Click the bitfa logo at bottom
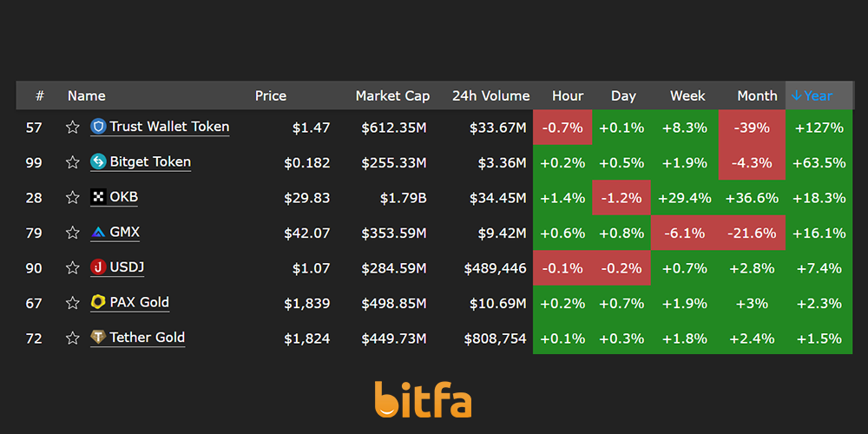868x434 pixels. tap(423, 399)
